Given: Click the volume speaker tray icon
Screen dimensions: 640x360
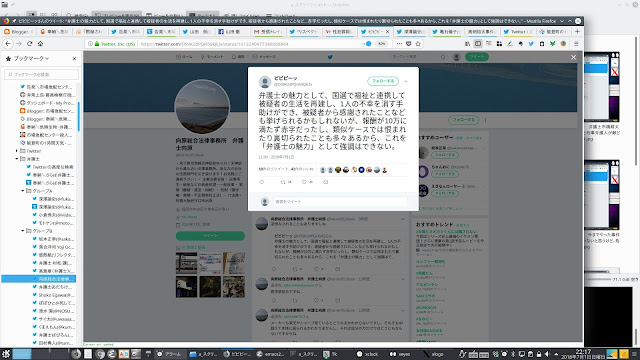Looking at the screenshot, I should click(547, 354).
